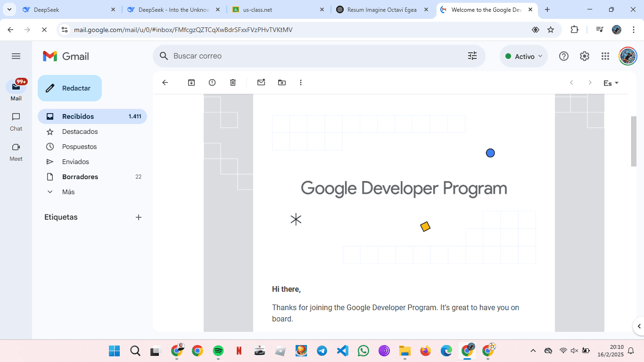Switch to the us-class.net tab

tap(278, 9)
